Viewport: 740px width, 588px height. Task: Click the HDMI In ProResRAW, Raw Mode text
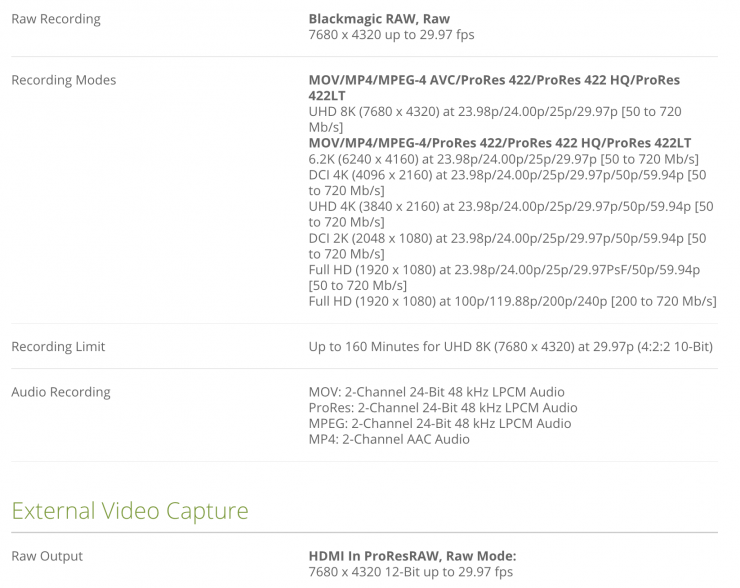pyautogui.click(x=412, y=556)
